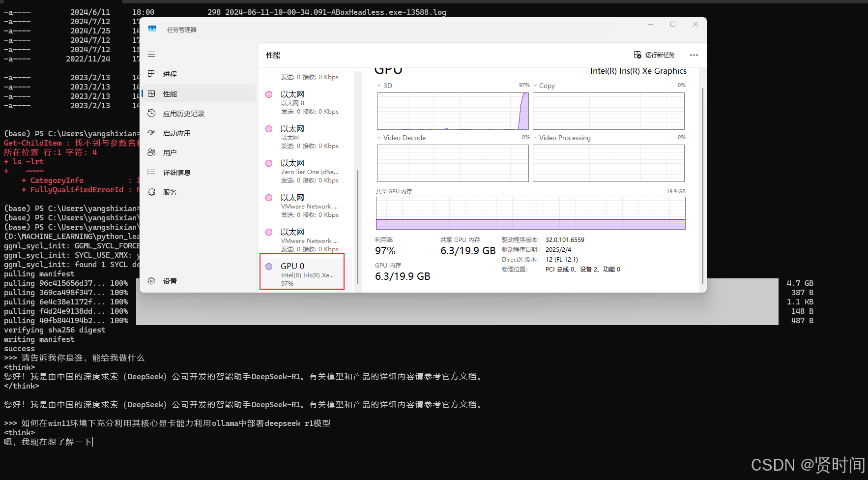The height and width of the screenshot is (480, 868).
Task: Click the Performance (性能) sidebar icon
Action: pyautogui.click(x=151, y=93)
